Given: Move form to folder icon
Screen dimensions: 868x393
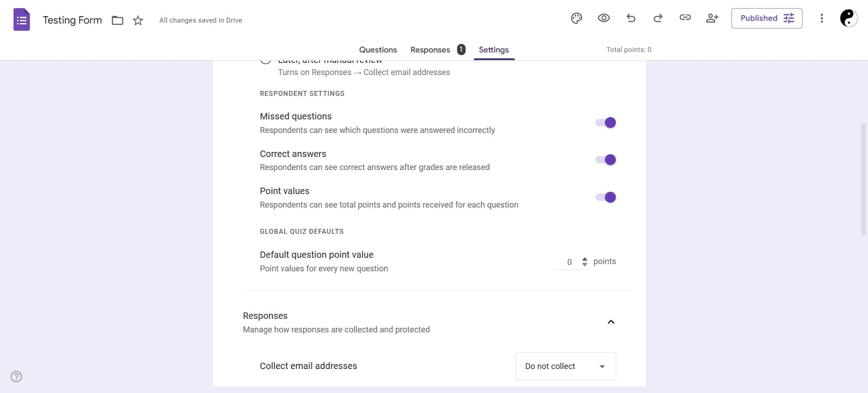Looking at the screenshot, I should point(118,20).
